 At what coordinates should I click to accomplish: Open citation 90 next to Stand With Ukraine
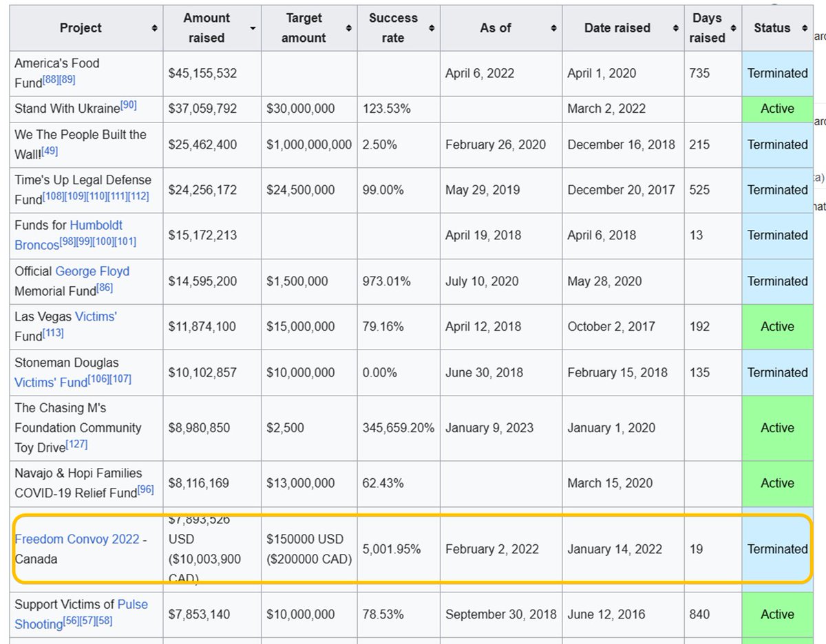(129, 105)
